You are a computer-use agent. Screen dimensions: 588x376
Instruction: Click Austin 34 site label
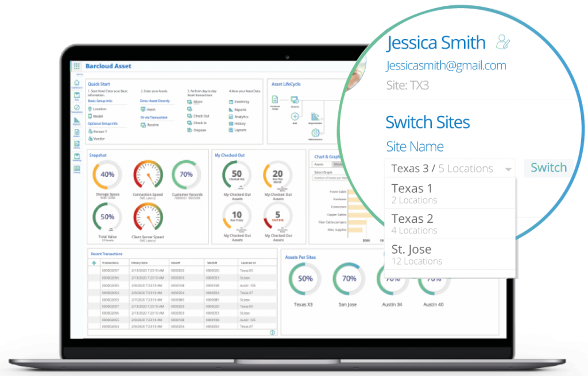tap(392, 305)
